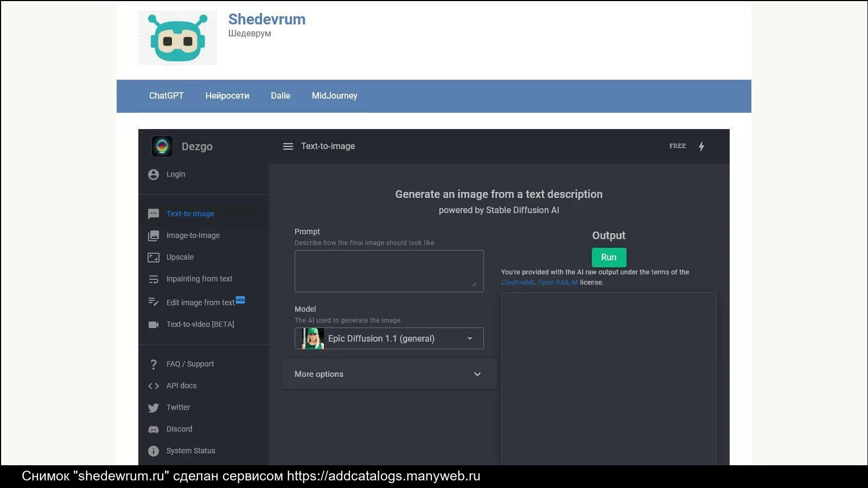Click the Discord logo icon

point(154,429)
